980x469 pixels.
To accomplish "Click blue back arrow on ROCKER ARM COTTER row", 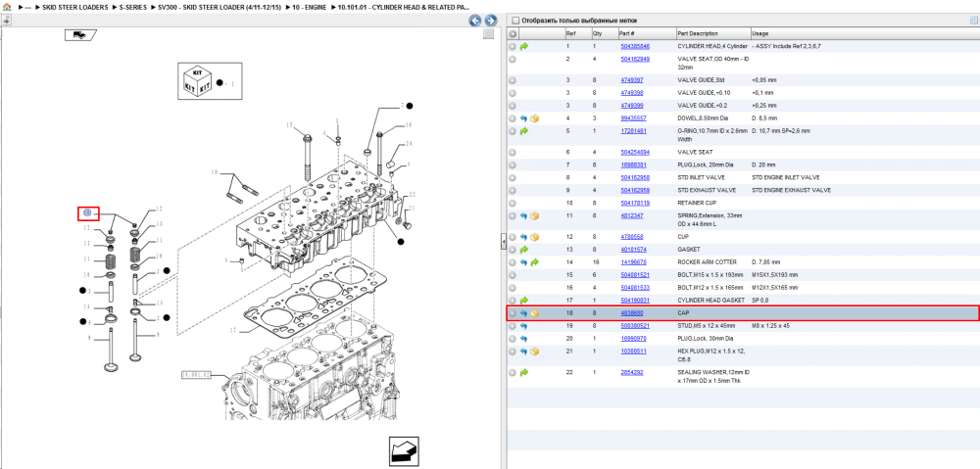I will 523,262.
